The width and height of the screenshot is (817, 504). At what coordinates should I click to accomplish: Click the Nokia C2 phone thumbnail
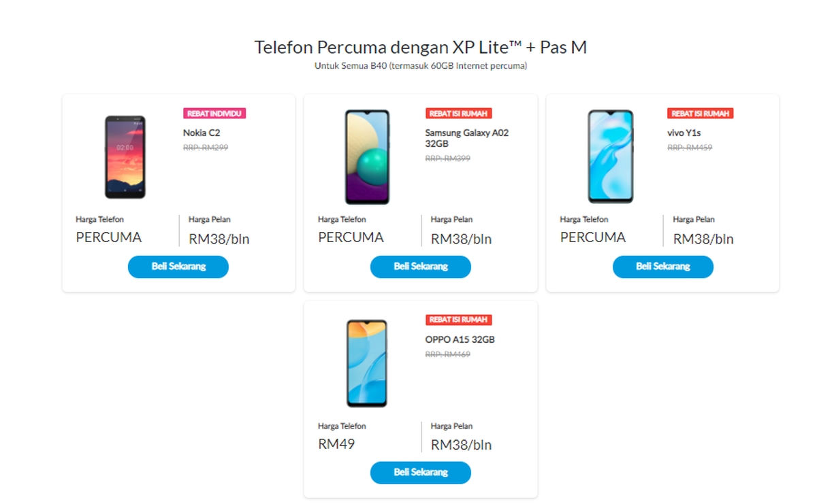tap(126, 157)
